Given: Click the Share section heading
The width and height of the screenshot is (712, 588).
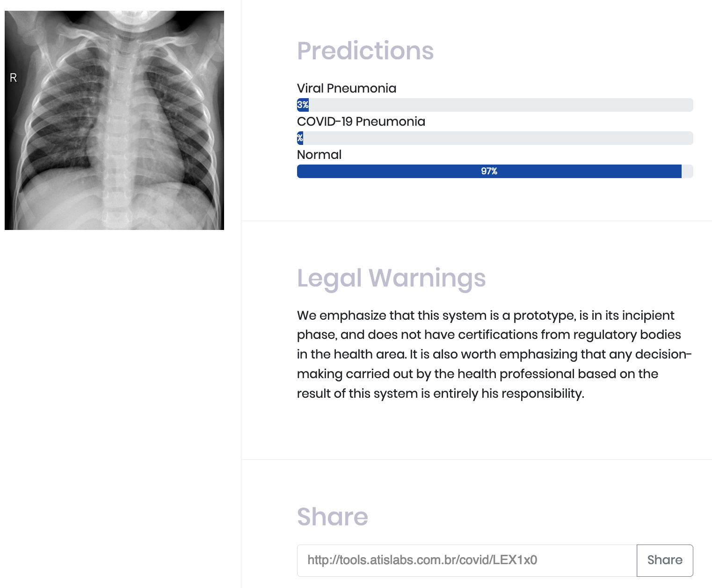Looking at the screenshot, I should pyautogui.click(x=333, y=516).
